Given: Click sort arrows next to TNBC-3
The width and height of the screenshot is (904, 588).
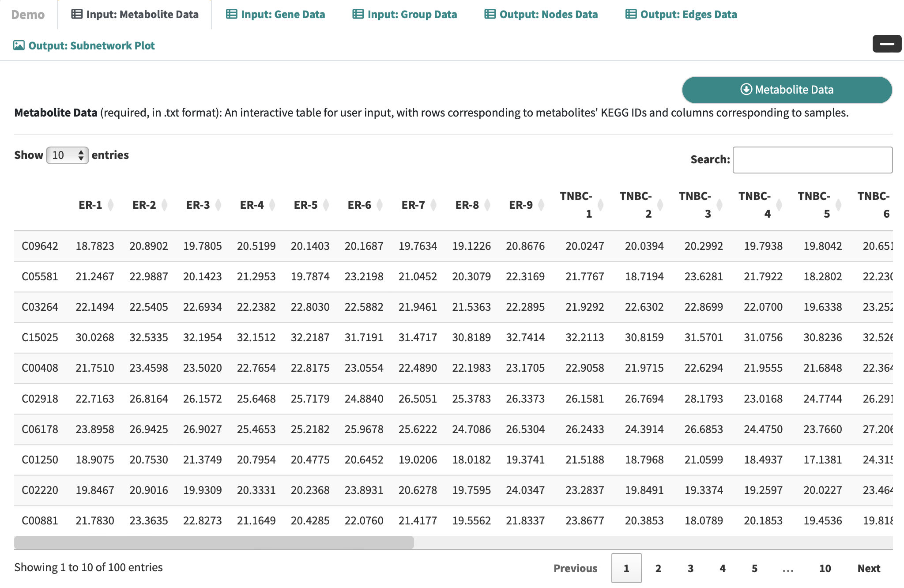Looking at the screenshot, I should tap(719, 205).
